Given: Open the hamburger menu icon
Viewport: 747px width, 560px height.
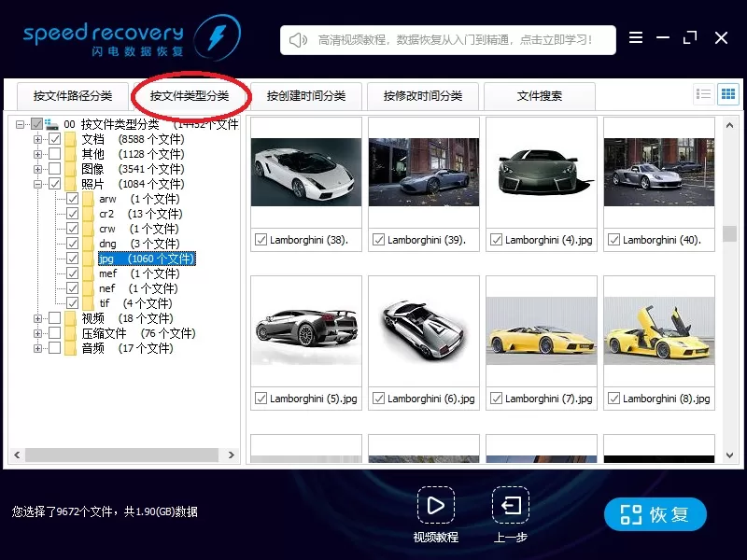Looking at the screenshot, I should 636,37.
